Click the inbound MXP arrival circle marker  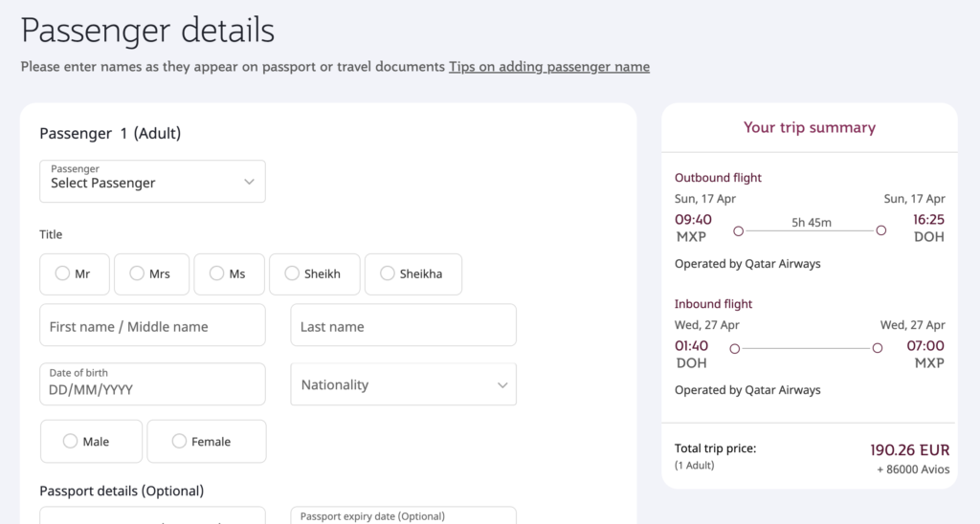878,349
